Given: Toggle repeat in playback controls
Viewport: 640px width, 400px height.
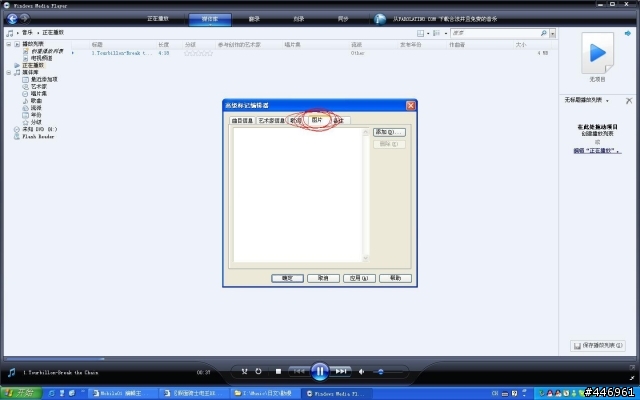Looking at the screenshot, I should coord(258,371).
